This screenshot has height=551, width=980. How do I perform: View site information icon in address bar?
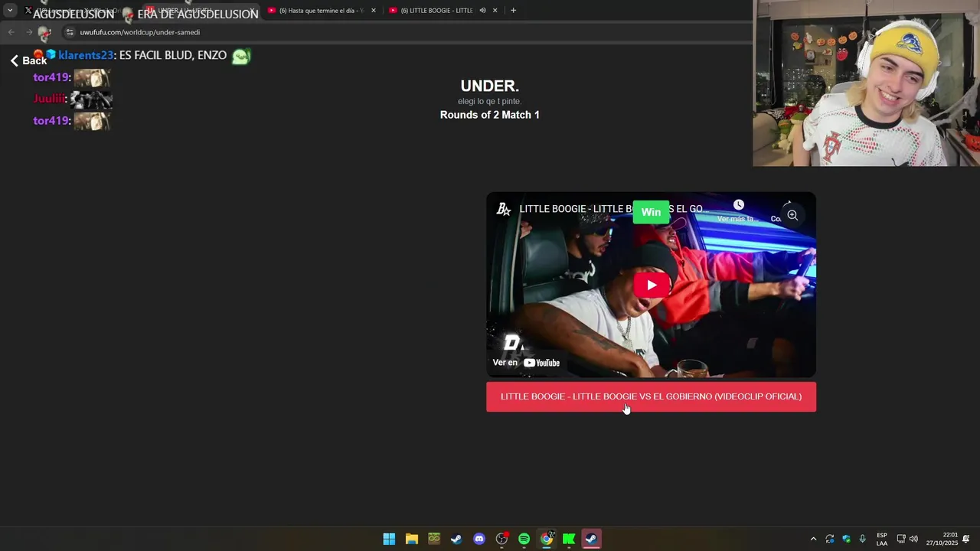pyautogui.click(x=70, y=32)
